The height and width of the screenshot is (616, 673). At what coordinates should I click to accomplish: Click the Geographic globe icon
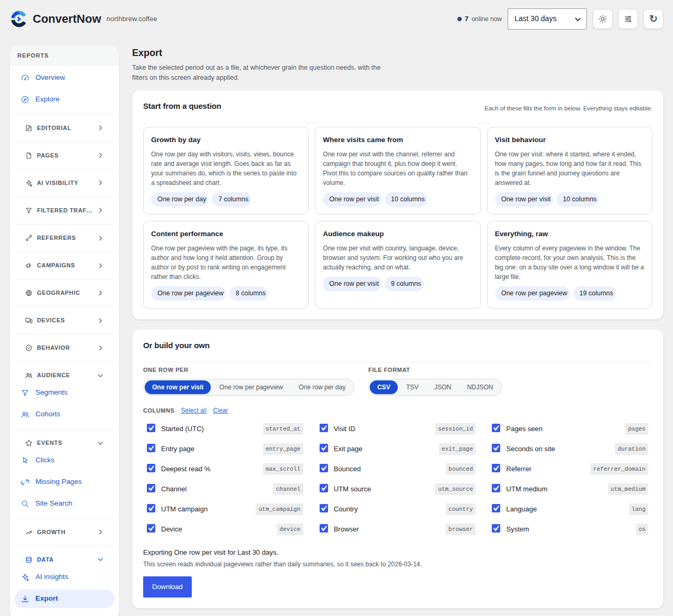pos(29,293)
